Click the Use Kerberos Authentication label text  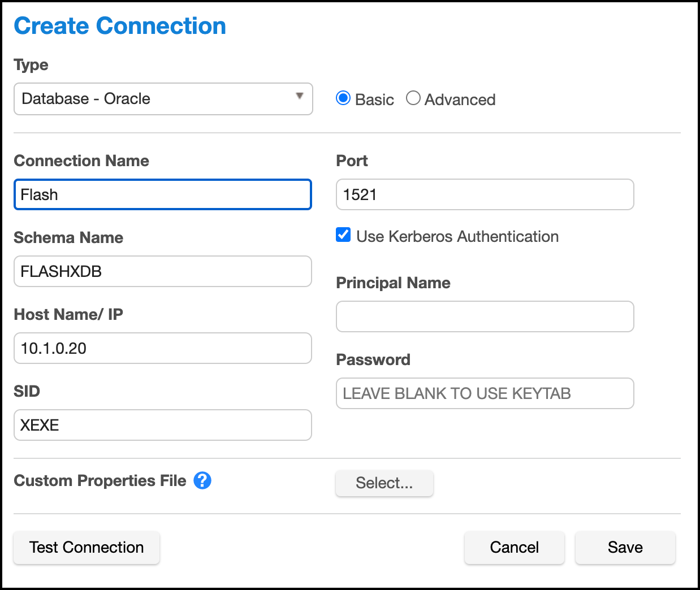457,236
